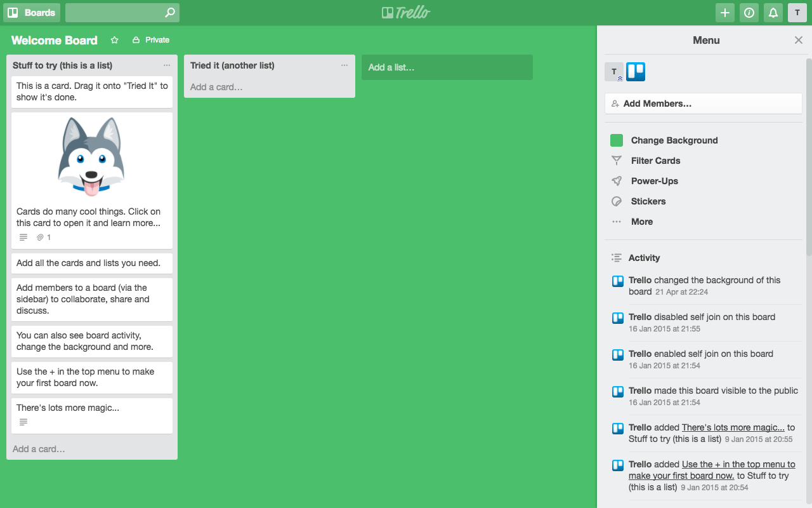Click Trello name in changed background activity

tap(640, 280)
